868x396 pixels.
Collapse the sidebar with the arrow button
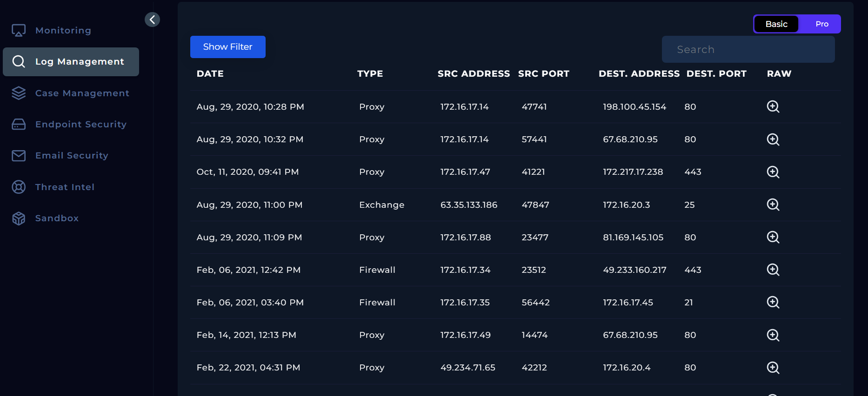pos(152,20)
